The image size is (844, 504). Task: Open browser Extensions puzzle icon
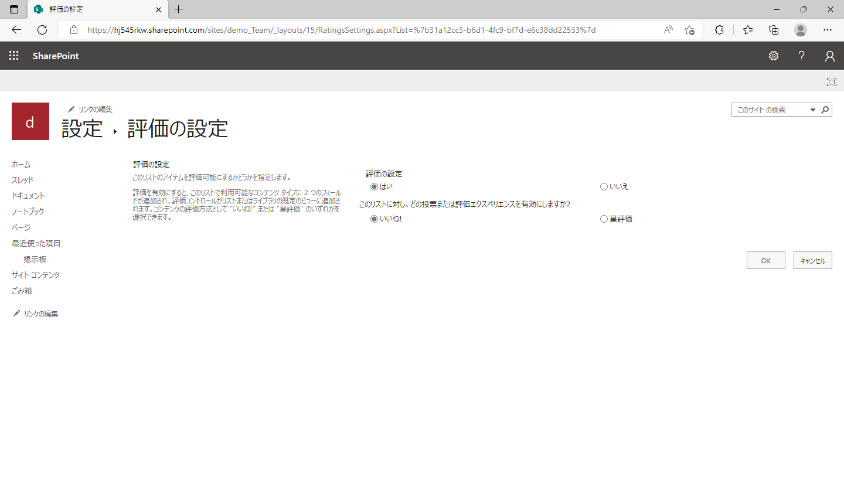[719, 30]
